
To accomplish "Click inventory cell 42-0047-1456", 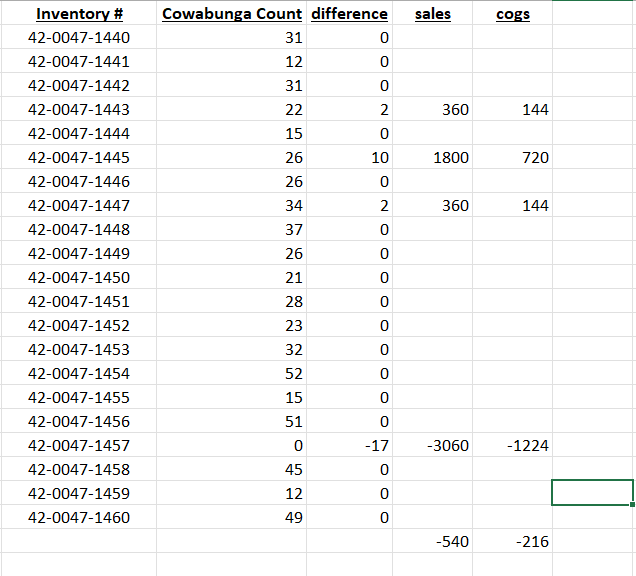I will click(x=79, y=421).
